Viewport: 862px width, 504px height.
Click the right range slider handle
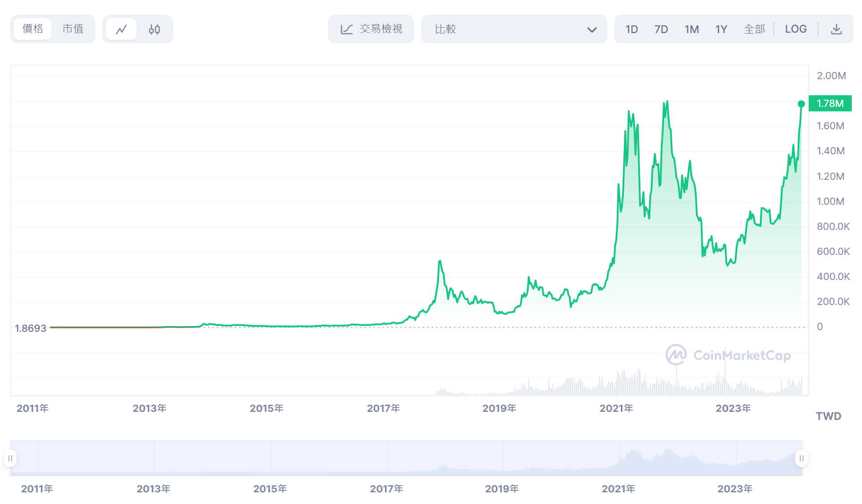[801, 458]
